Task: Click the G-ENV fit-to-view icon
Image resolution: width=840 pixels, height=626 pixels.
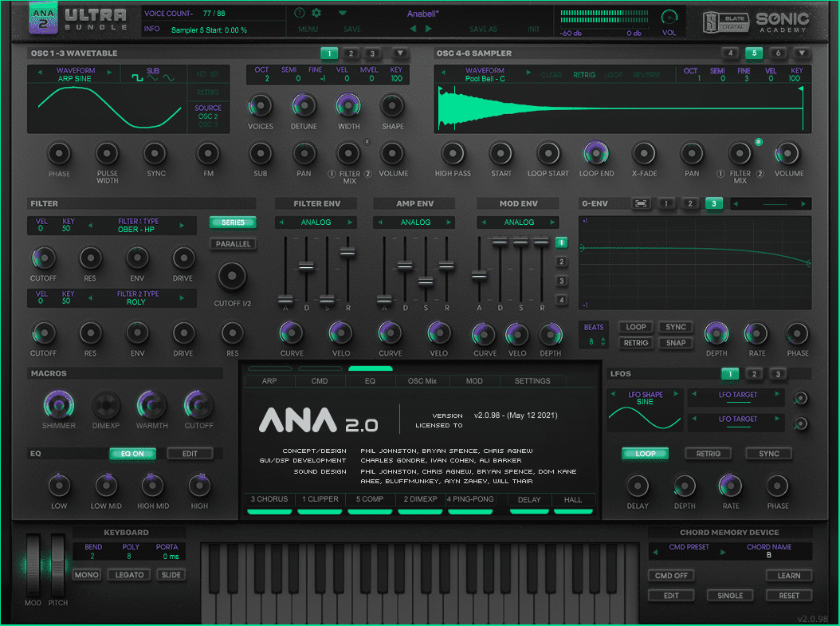Action: point(641,203)
